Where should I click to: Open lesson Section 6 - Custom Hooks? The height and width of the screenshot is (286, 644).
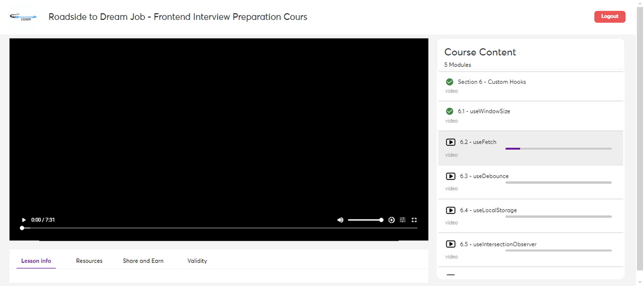tap(530, 86)
